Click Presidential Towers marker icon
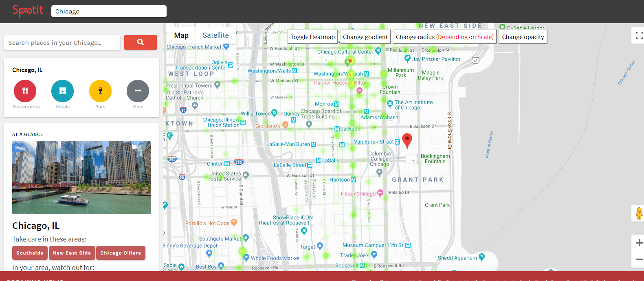The height and width of the screenshot is (281, 644). click(217, 85)
